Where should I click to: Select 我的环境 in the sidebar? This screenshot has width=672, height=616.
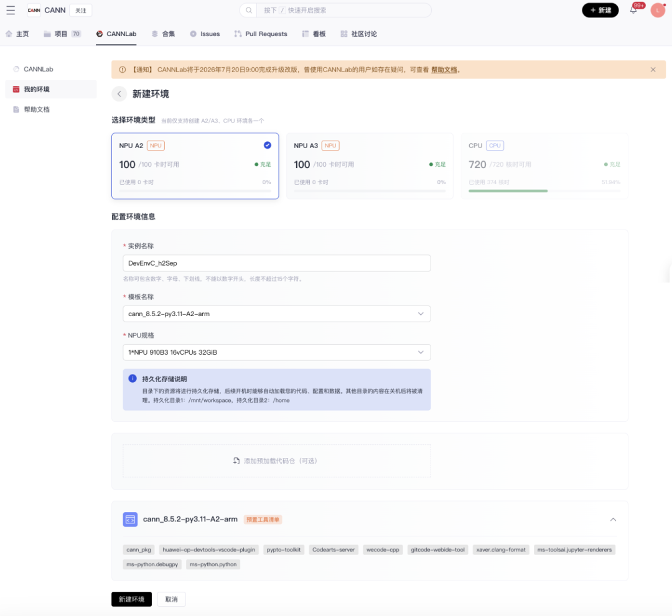(x=51, y=89)
